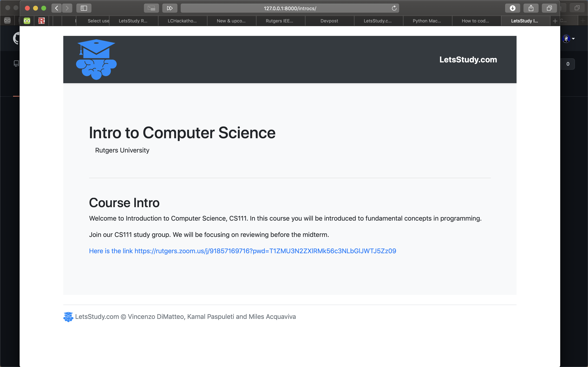This screenshot has height=367, width=588.
Task: Open the Downloads list
Action: (512, 8)
